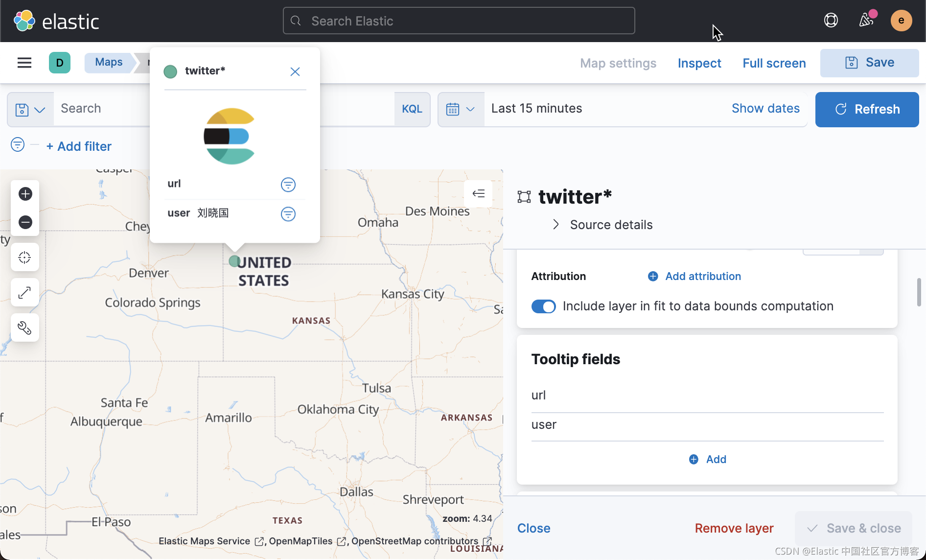Image resolution: width=926 pixels, height=560 pixels.
Task: Click the fit to data bounds button
Action: pyautogui.click(x=25, y=257)
